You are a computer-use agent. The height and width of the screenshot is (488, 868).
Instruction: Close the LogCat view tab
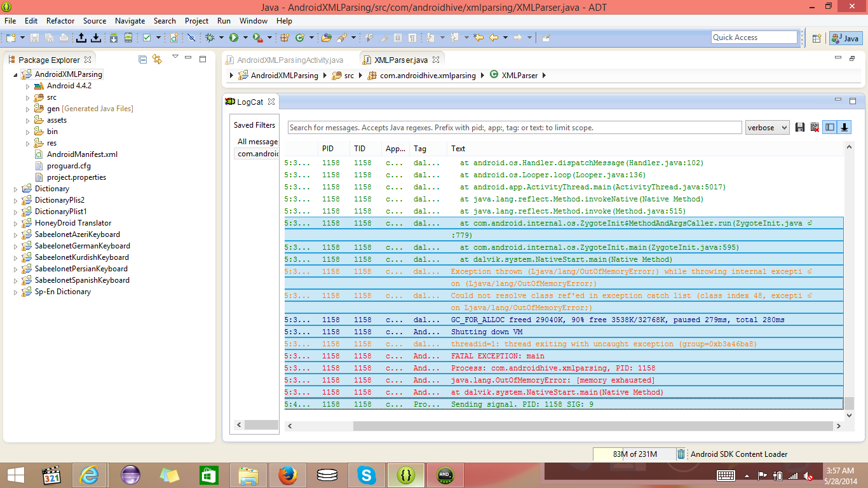(x=271, y=102)
